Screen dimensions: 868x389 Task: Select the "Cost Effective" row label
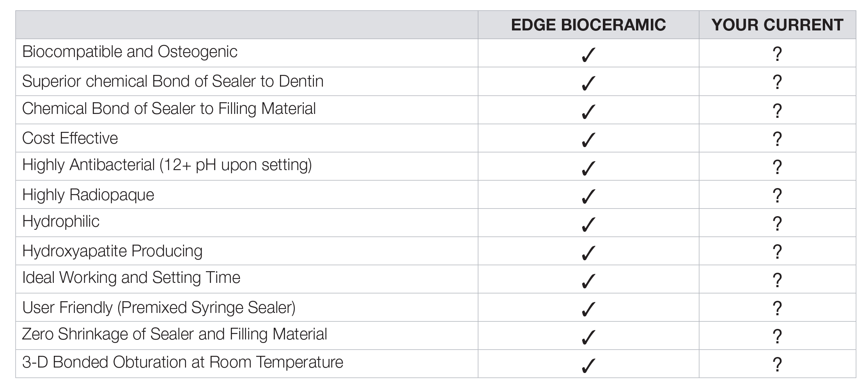[70, 138]
